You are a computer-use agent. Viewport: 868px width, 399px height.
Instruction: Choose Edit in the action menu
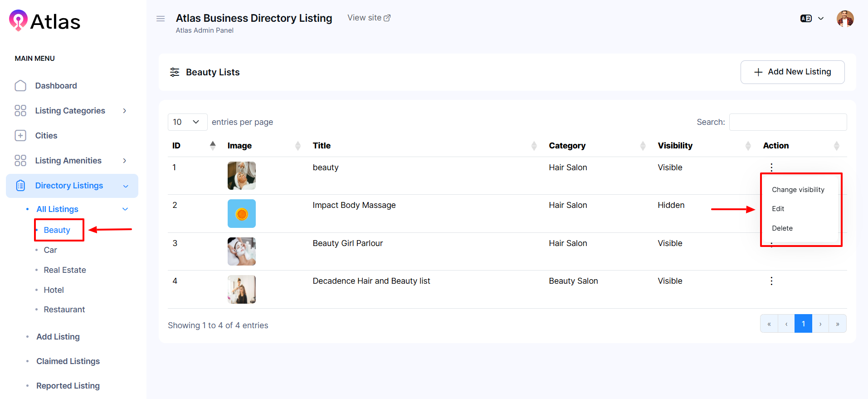(x=778, y=209)
